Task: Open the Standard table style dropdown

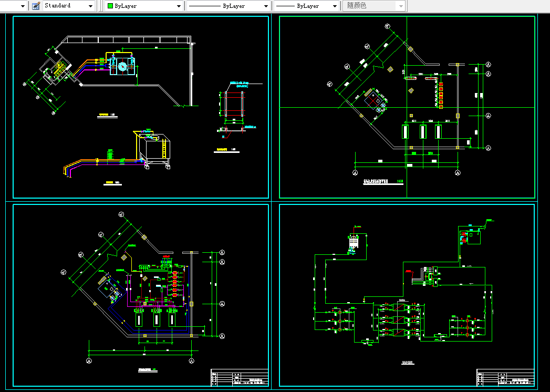Action: (90, 6)
